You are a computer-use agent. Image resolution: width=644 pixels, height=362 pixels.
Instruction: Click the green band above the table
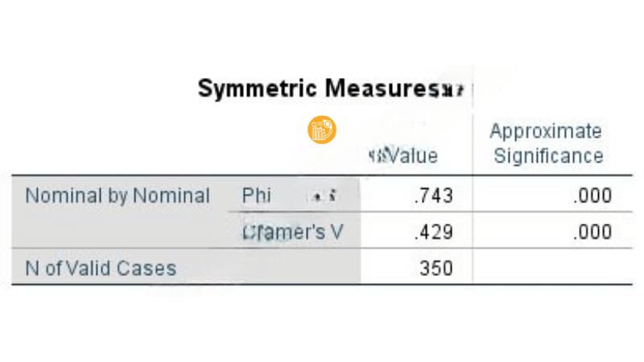tap(322, 32)
